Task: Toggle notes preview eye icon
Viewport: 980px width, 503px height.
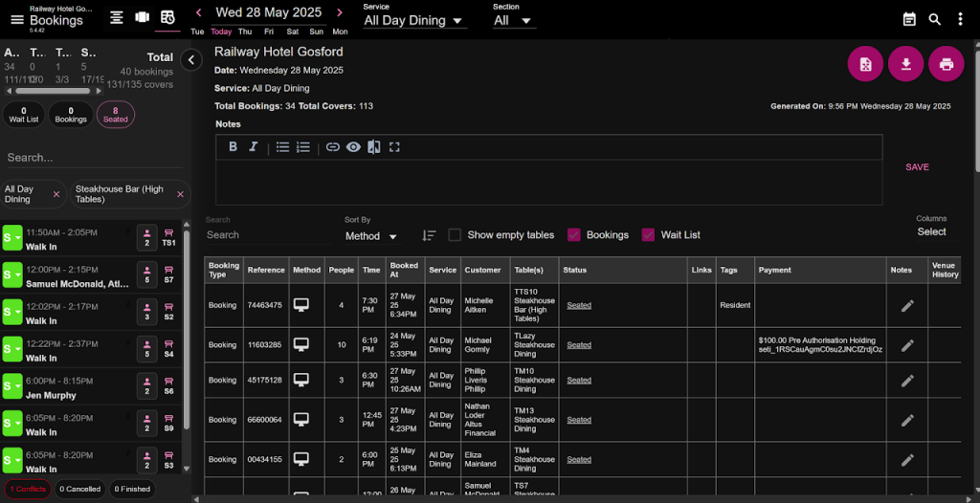Action: point(354,147)
